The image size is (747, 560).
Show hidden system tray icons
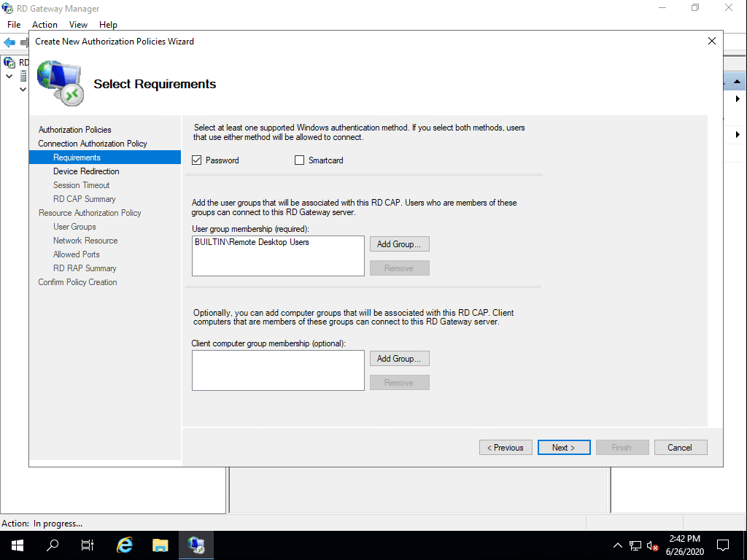click(617, 545)
